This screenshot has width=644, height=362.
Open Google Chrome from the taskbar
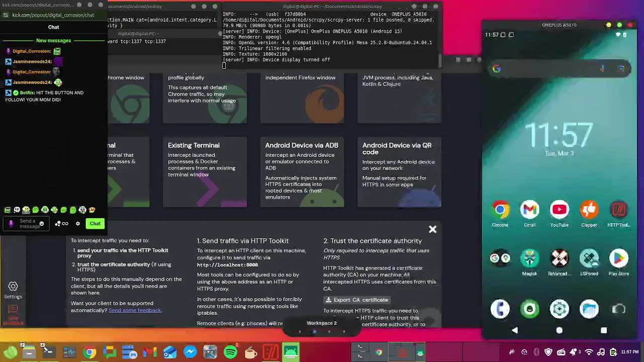[x=90, y=352]
